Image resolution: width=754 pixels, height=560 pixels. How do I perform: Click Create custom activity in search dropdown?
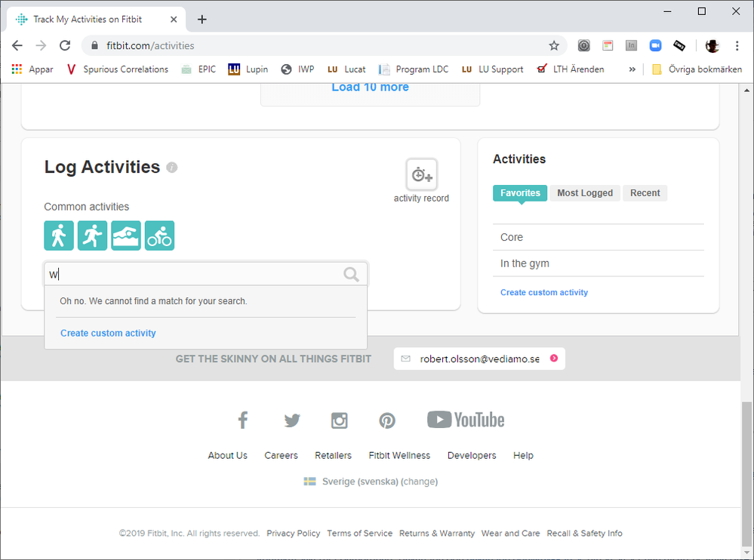(x=108, y=333)
